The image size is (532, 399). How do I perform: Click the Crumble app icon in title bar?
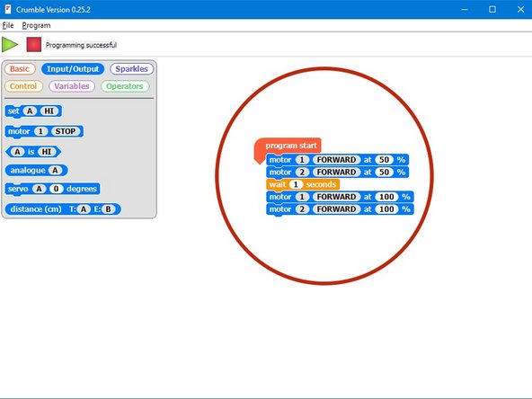[x=8, y=9]
